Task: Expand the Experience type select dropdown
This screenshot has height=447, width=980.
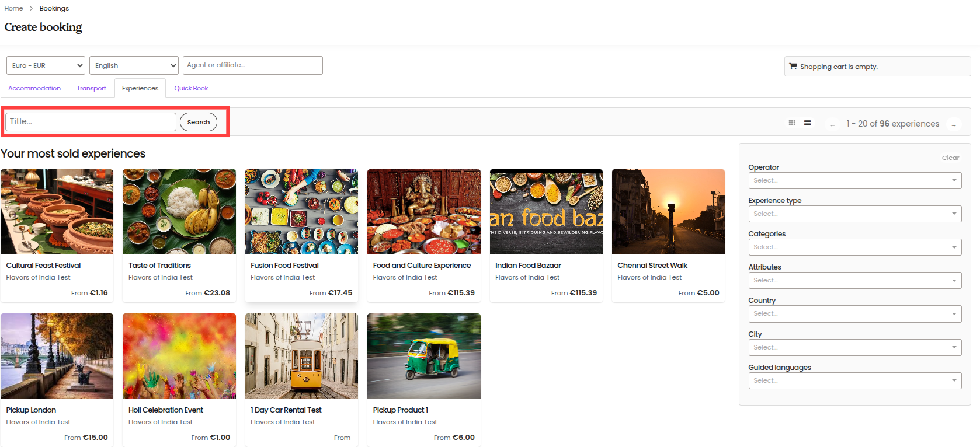Action: click(855, 214)
